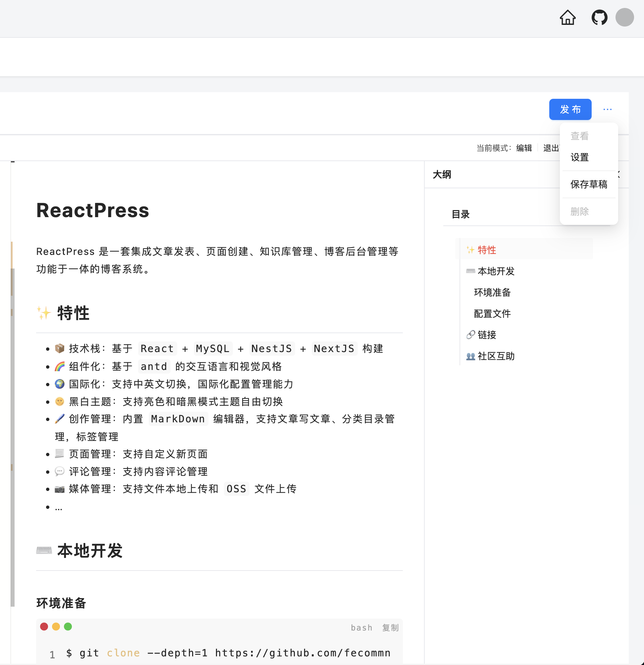644x665 pixels.
Task: Click the blue 发布 publish button
Action: coord(570,109)
